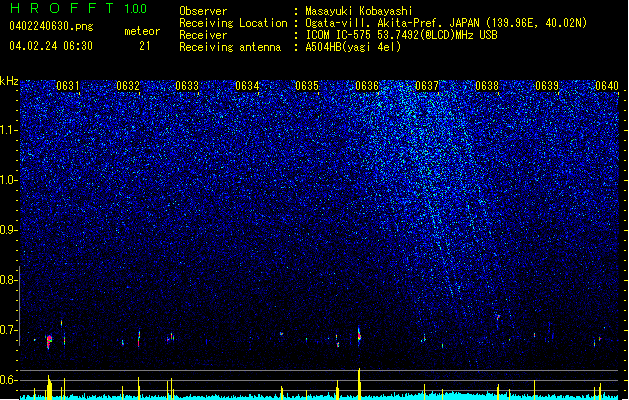The width and height of the screenshot is (629, 400).
Task: Click the 0635 time marker
Action: 307,86
